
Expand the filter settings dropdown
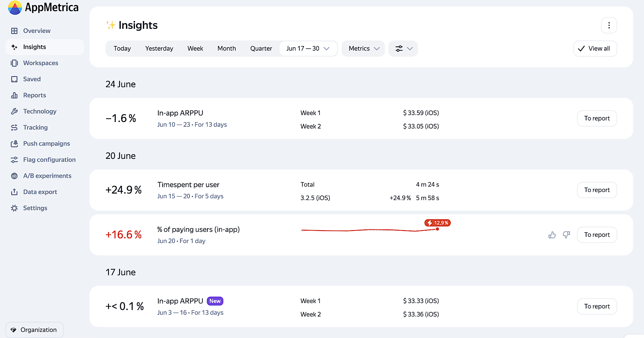(x=403, y=49)
